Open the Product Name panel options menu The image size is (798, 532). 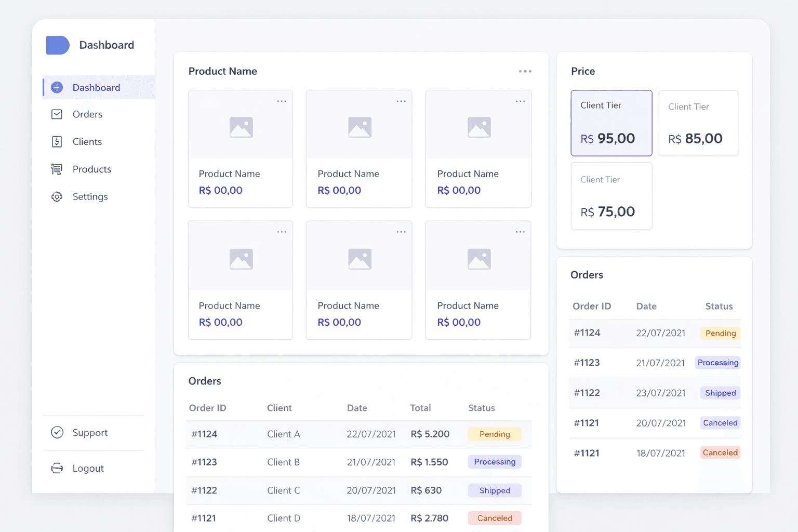click(x=525, y=71)
